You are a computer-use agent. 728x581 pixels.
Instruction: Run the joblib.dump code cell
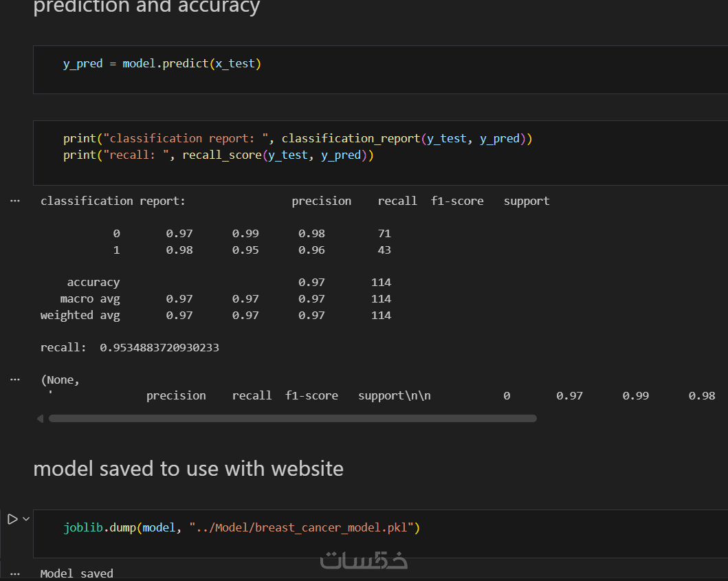(x=12, y=519)
